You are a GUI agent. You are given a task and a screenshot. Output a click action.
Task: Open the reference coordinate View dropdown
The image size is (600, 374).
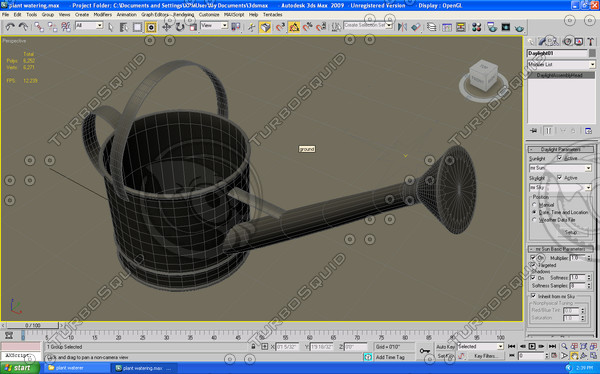[214, 26]
